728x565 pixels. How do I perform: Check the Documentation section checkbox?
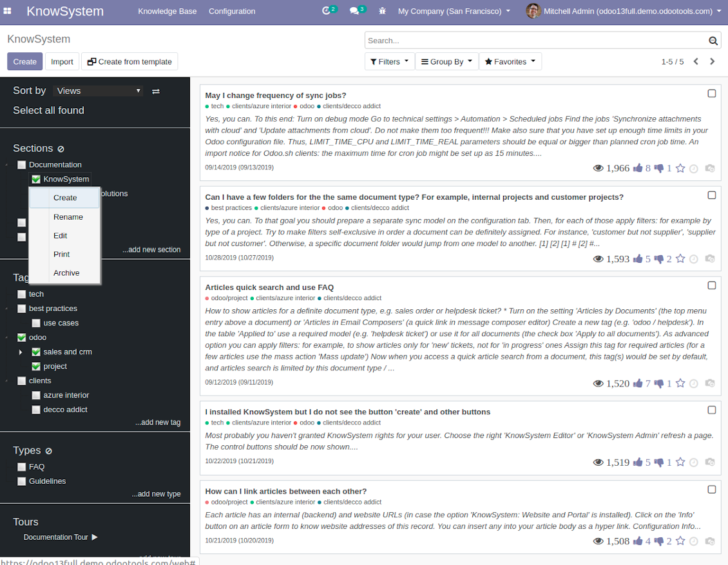(21, 165)
